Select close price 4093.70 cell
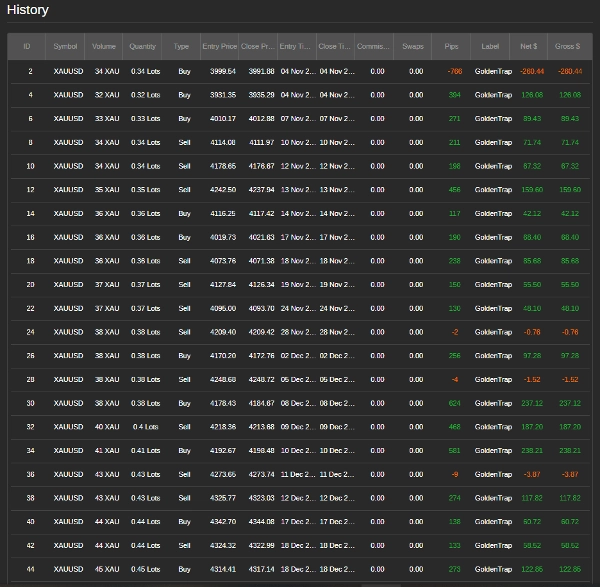The image size is (600, 587). point(258,308)
